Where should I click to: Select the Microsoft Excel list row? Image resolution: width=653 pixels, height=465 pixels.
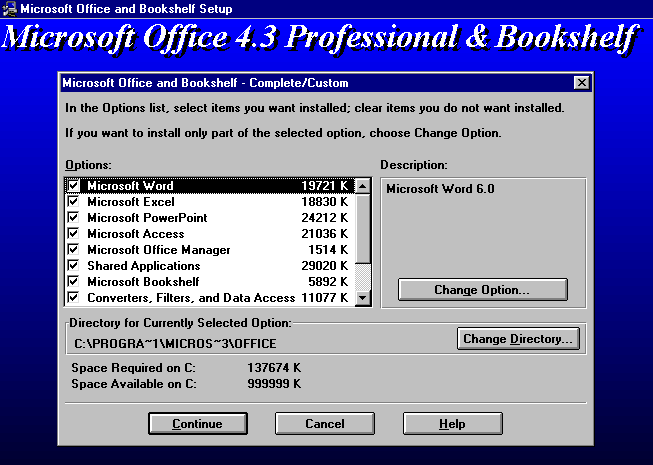pos(210,202)
